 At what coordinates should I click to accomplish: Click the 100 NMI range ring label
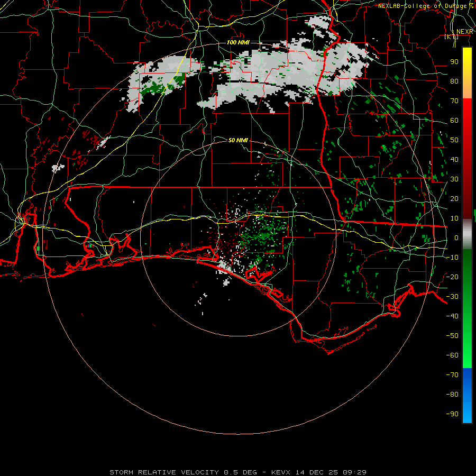(x=238, y=42)
